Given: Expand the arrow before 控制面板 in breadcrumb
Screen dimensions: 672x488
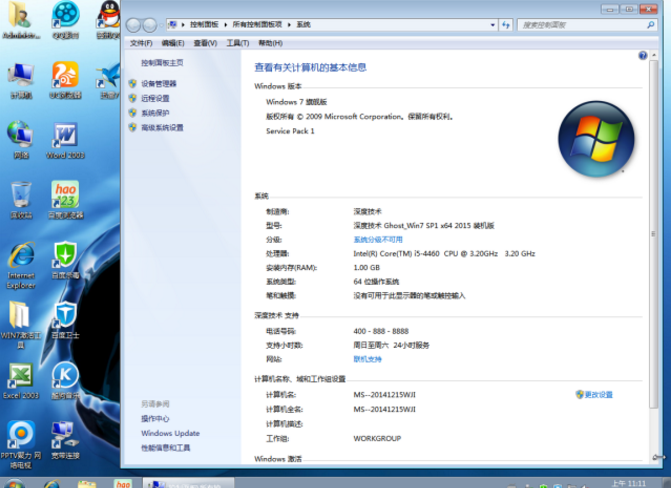Looking at the screenshot, I should tap(183, 25).
